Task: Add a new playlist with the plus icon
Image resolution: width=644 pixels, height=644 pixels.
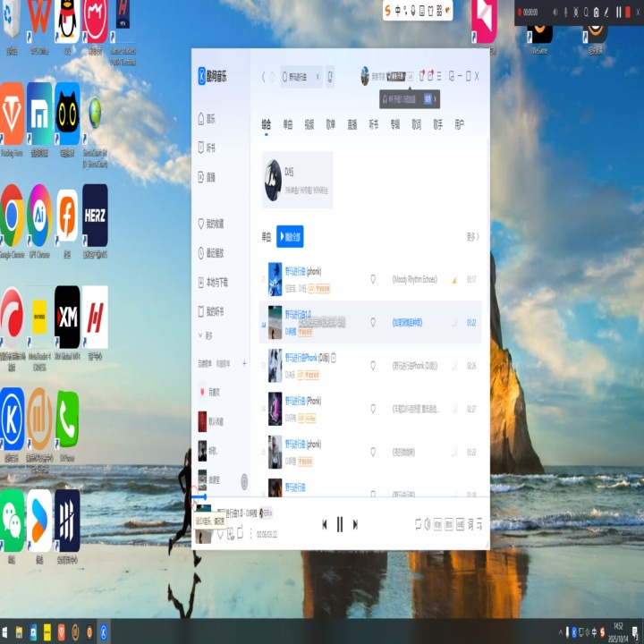Action: click(244, 363)
